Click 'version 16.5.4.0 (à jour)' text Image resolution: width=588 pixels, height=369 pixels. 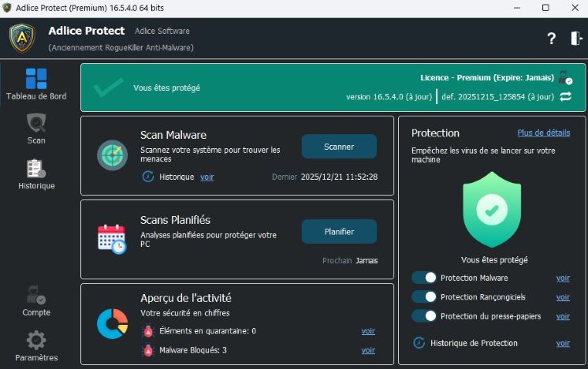[389, 97]
